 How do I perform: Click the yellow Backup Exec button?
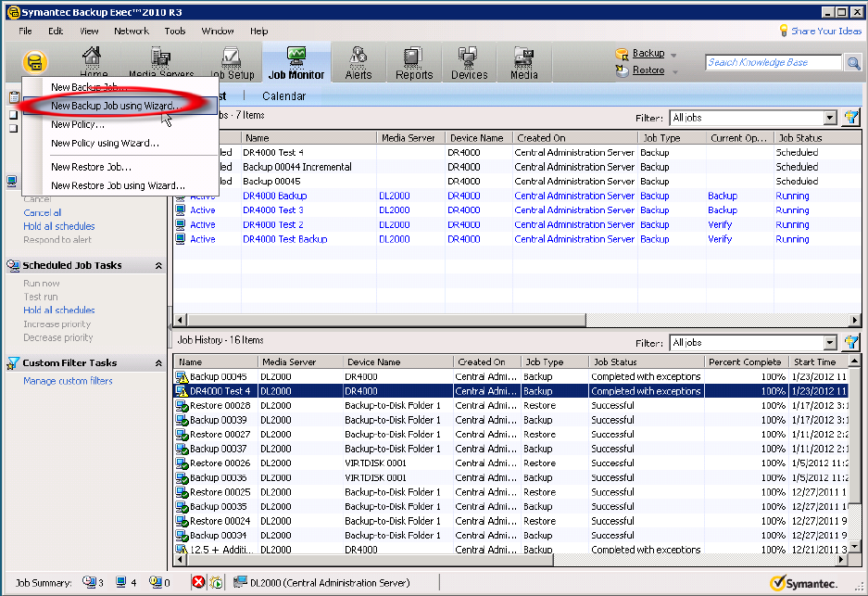pyautogui.click(x=35, y=63)
